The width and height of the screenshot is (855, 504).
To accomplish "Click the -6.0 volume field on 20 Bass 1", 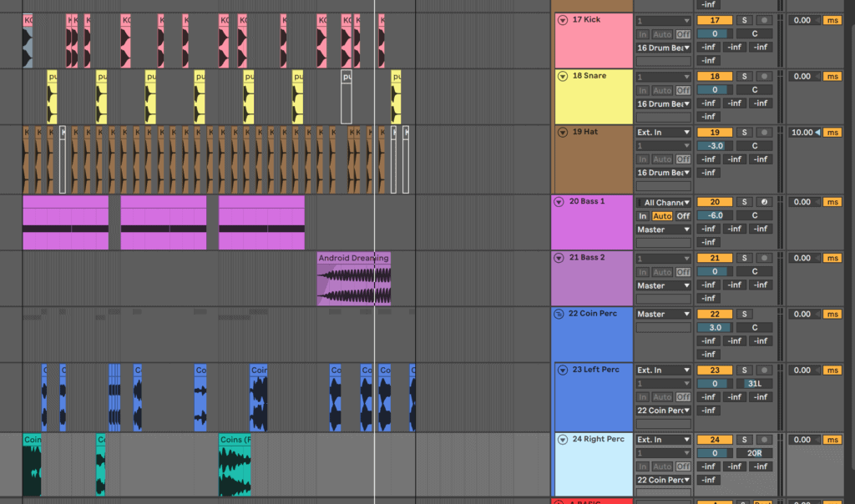I will point(714,214).
